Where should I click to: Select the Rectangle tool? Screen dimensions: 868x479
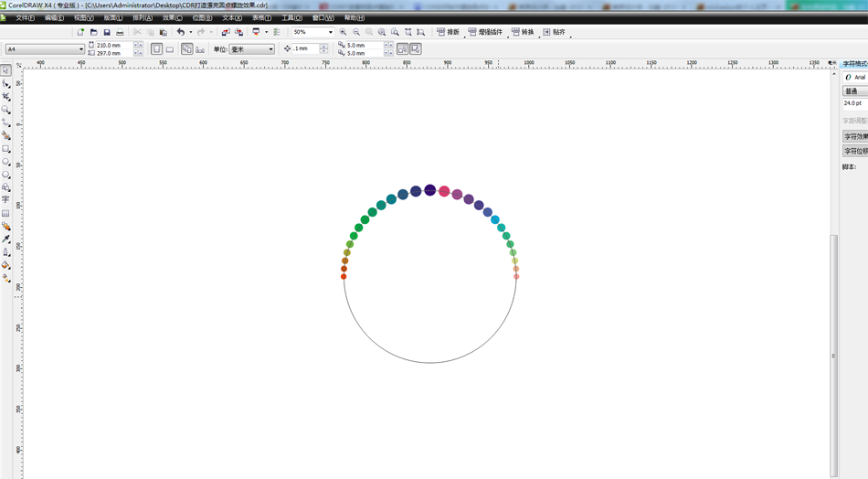(x=5, y=148)
